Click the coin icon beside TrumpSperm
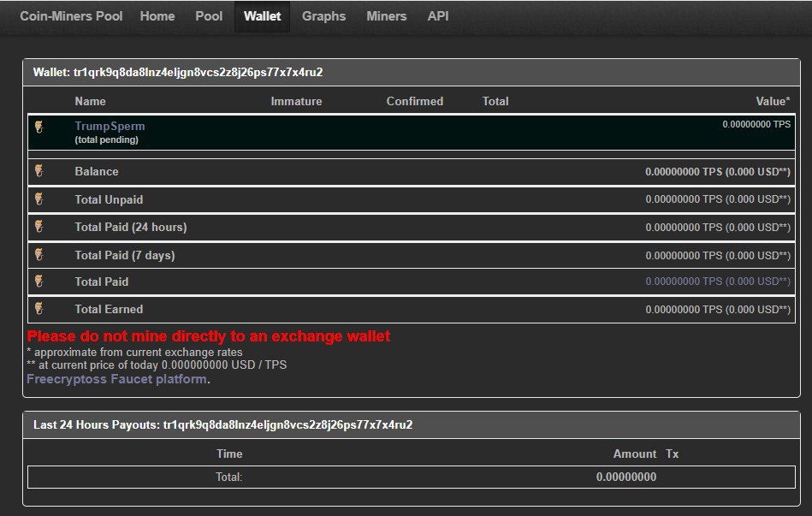Screen dimensions: 812x516 point(39,127)
